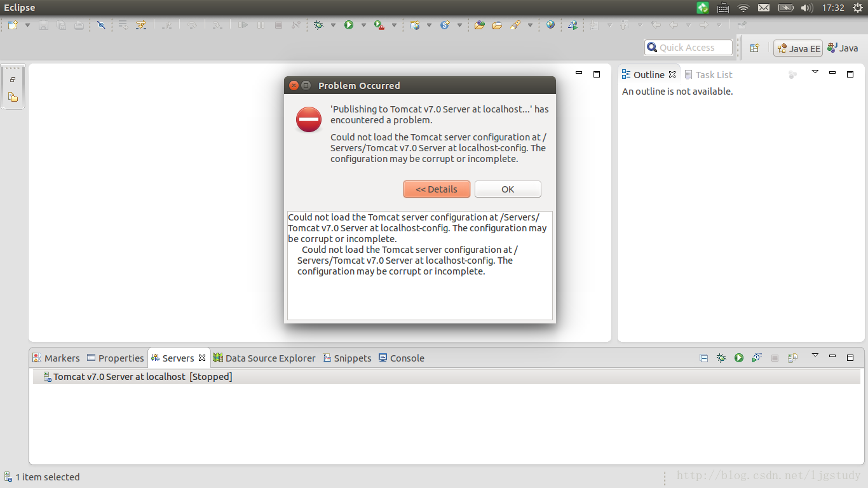Click the Publish to server icon
This screenshot has height=488, width=868.
pyautogui.click(x=792, y=358)
